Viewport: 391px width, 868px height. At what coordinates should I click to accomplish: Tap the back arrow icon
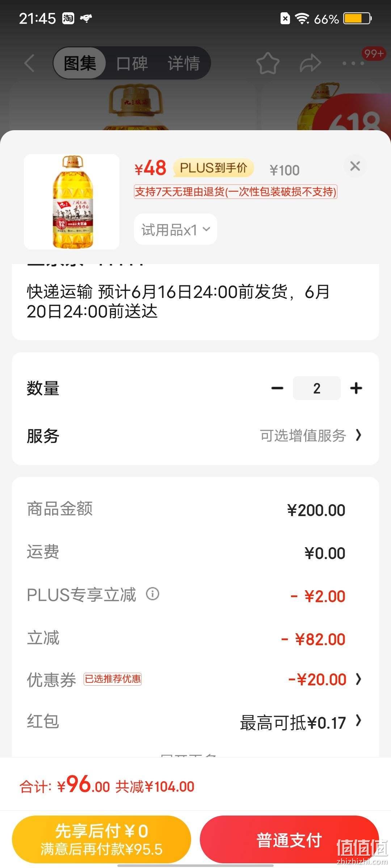pyautogui.click(x=30, y=63)
